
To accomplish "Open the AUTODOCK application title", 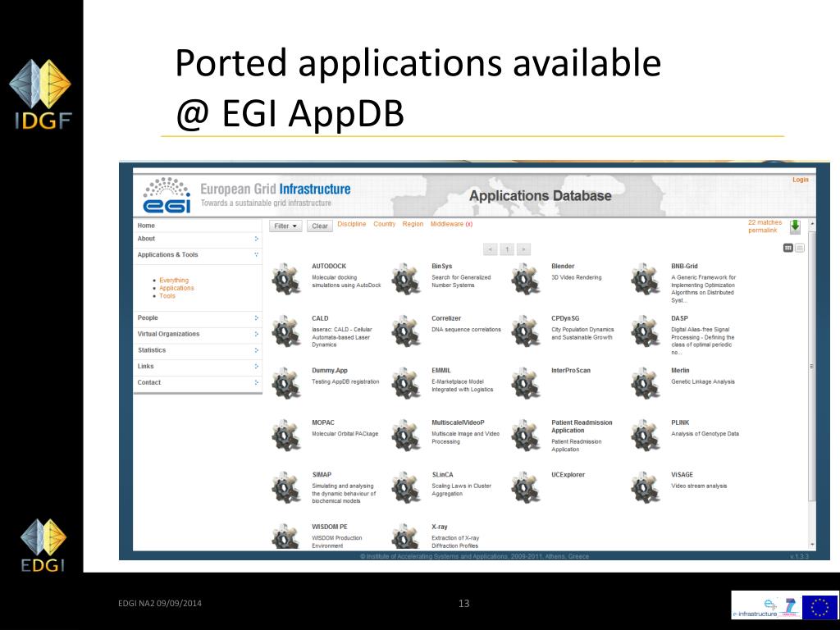I will pos(329,267).
